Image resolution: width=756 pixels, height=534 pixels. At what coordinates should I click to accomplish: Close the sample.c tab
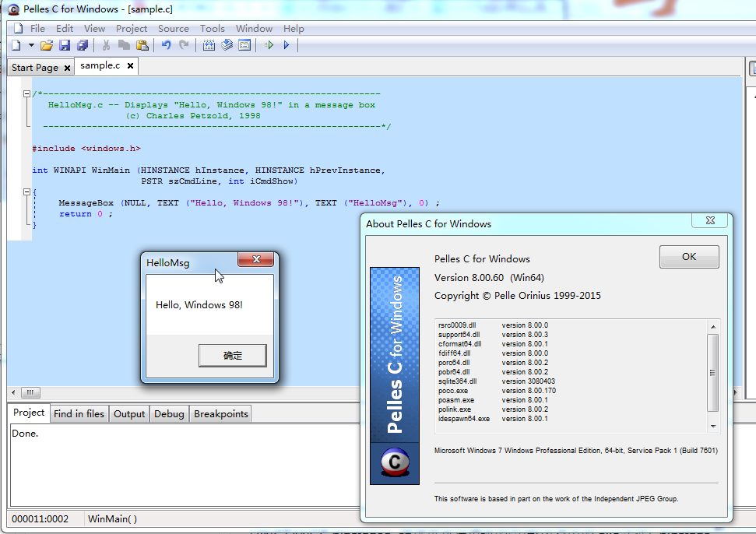click(x=130, y=65)
